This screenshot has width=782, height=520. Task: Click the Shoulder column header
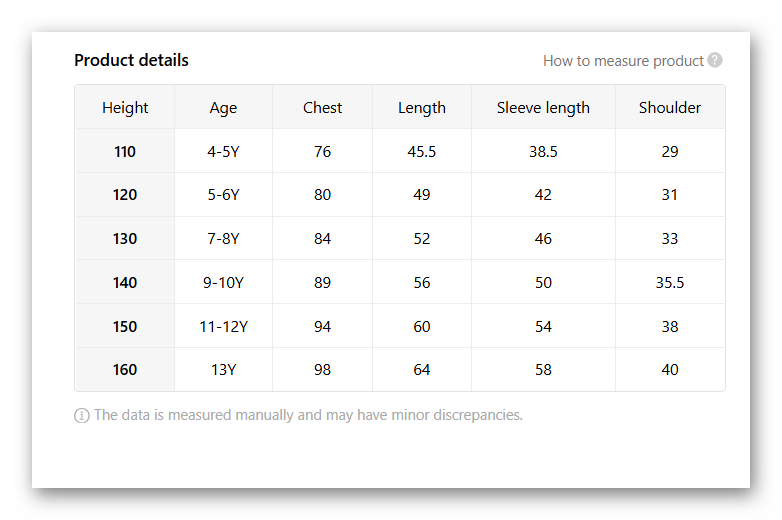[670, 108]
